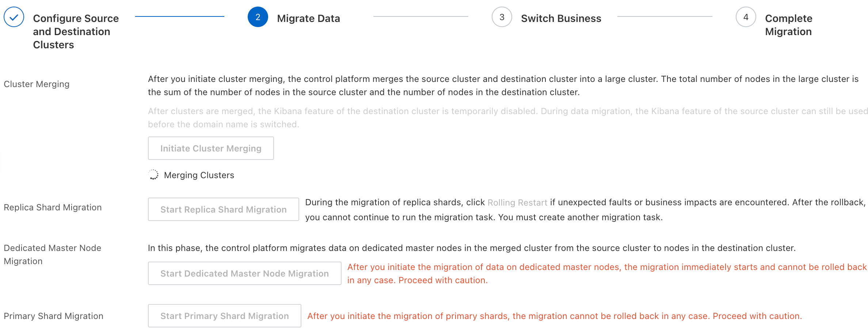
Task: Click the Merging Clusters loading spinner
Action: point(153,175)
